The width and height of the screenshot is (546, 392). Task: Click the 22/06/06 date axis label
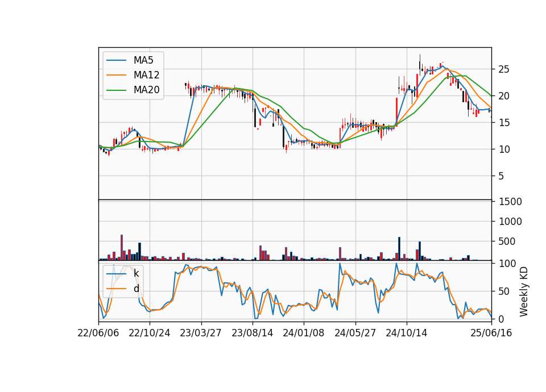pos(98,333)
